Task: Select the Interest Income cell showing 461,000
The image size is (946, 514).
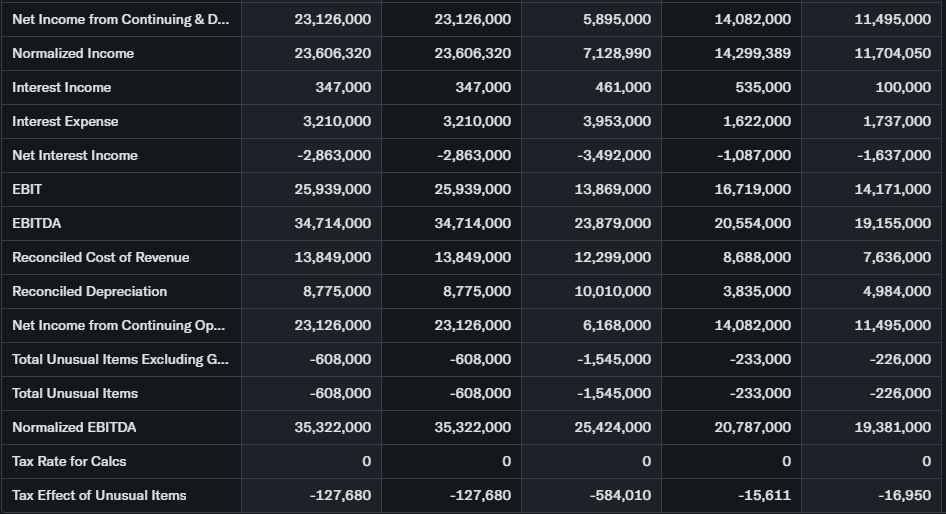Action: [623, 88]
